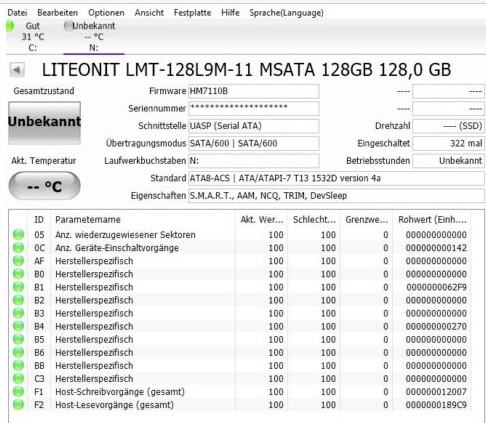Click green status icon of row BB
Viewport: 486px width, 423px height.
pos(18,365)
